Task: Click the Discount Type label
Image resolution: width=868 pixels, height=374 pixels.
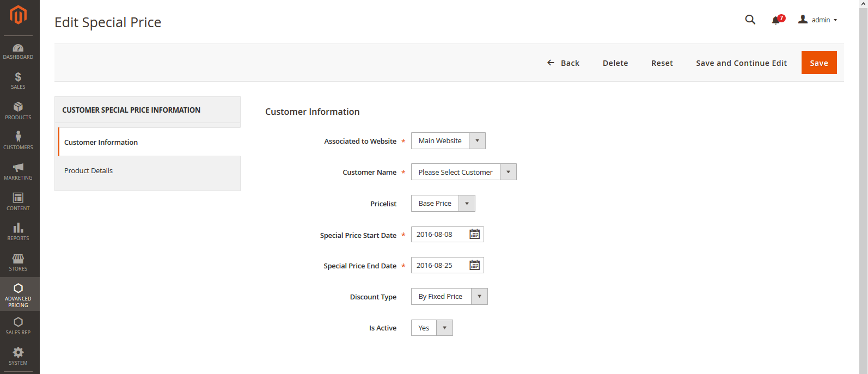Action: 373,297
